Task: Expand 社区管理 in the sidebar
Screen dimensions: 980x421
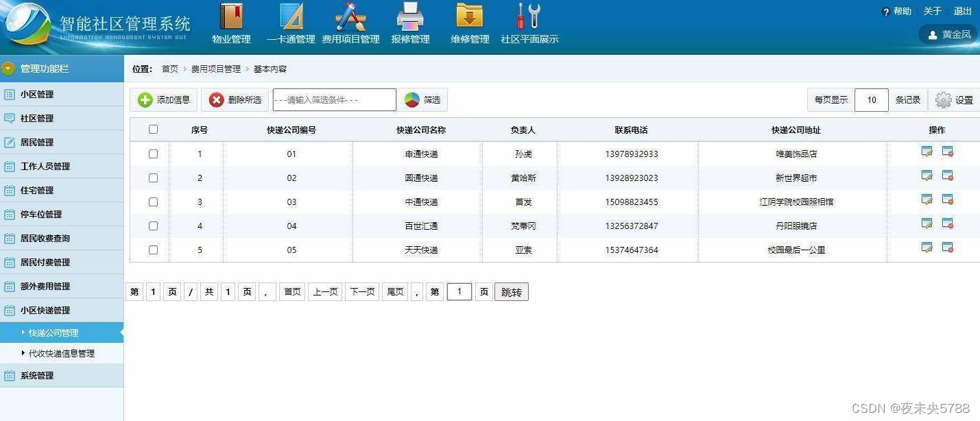Action: [62, 118]
